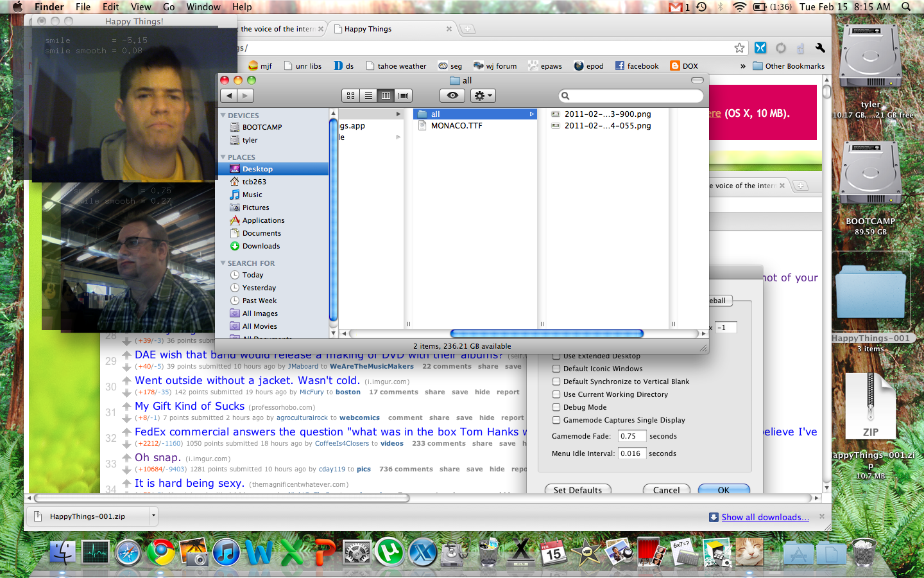
Task: Switch Finder to list view
Action: [x=368, y=96]
